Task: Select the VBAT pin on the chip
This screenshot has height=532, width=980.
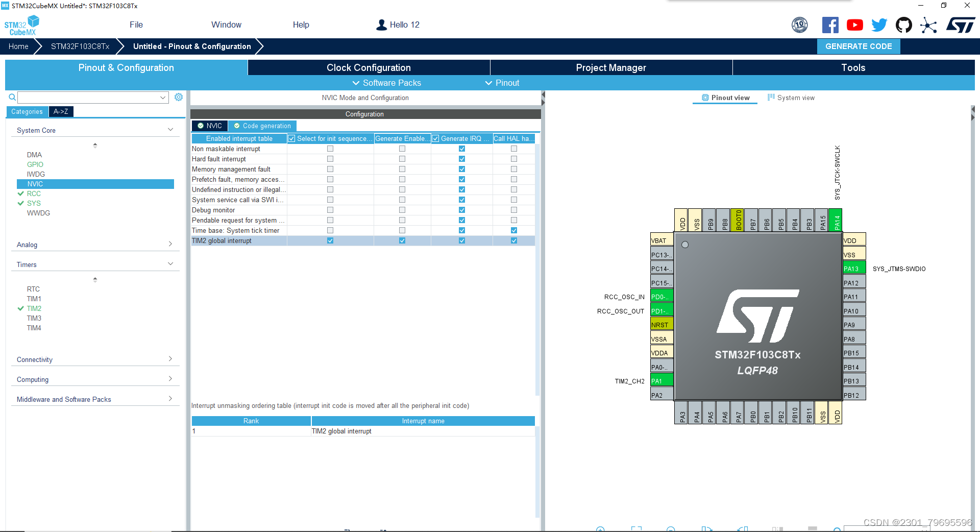Action: point(661,240)
